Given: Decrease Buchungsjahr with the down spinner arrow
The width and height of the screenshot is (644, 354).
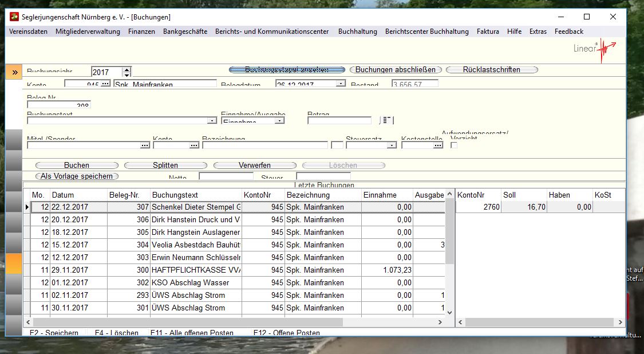Looking at the screenshot, I should [127, 74].
